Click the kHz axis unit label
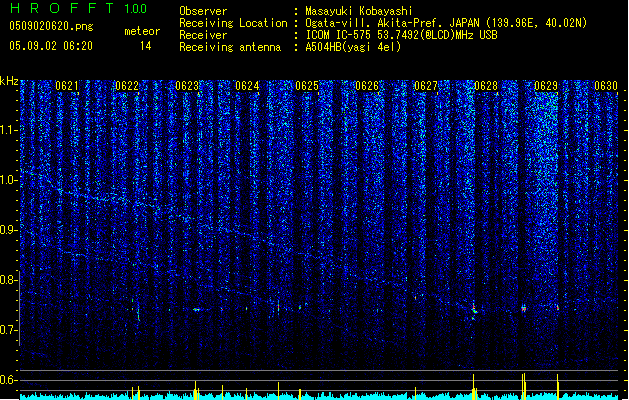The height and width of the screenshot is (400, 629). tap(9, 81)
